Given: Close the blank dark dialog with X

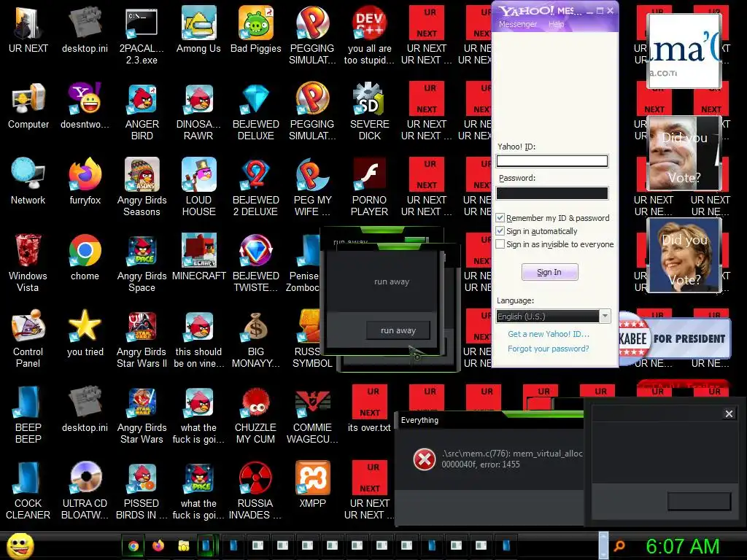Looking at the screenshot, I should [729, 414].
